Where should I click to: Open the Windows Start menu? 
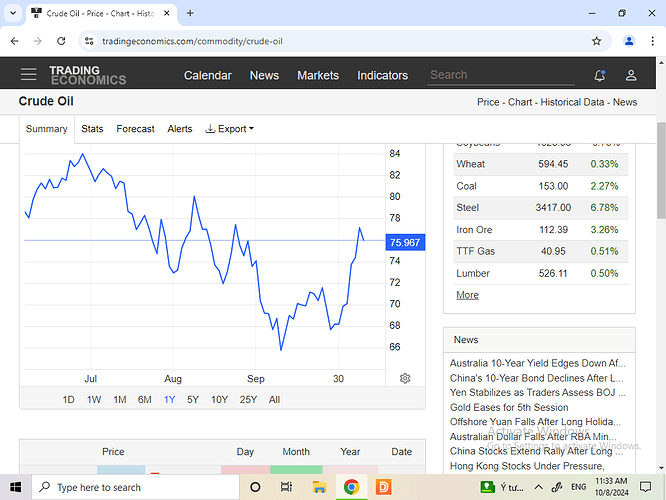15,487
